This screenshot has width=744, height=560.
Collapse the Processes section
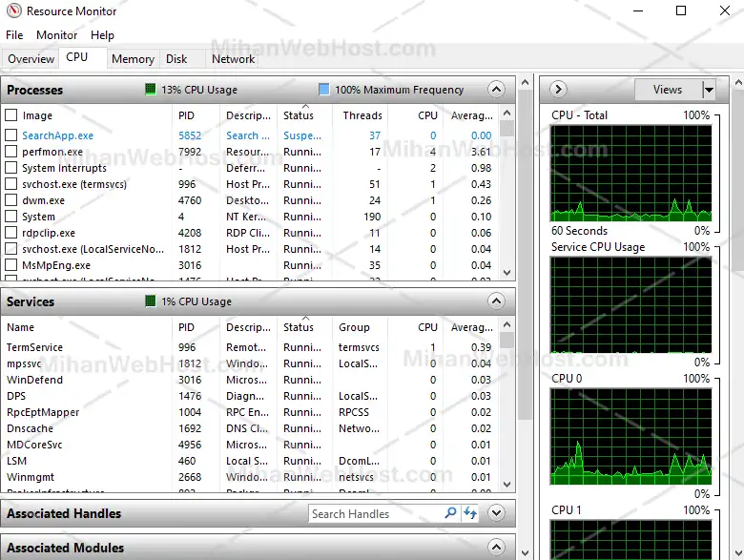pyautogui.click(x=495, y=90)
